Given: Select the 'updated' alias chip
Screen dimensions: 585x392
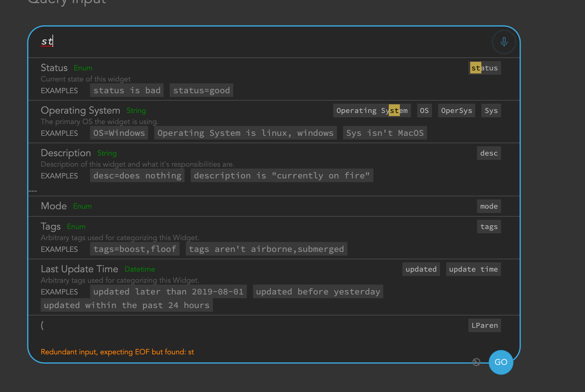Looking at the screenshot, I should pyautogui.click(x=421, y=269).
